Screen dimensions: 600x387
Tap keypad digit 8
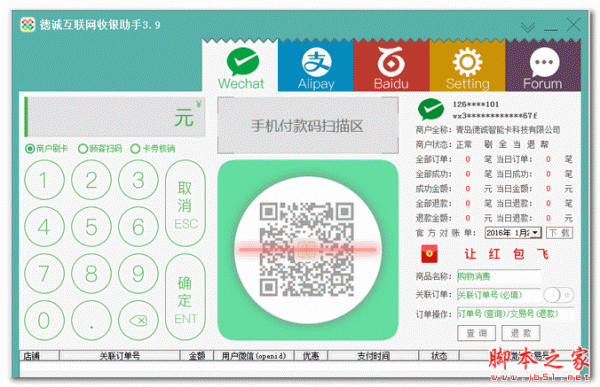(91, 273)
